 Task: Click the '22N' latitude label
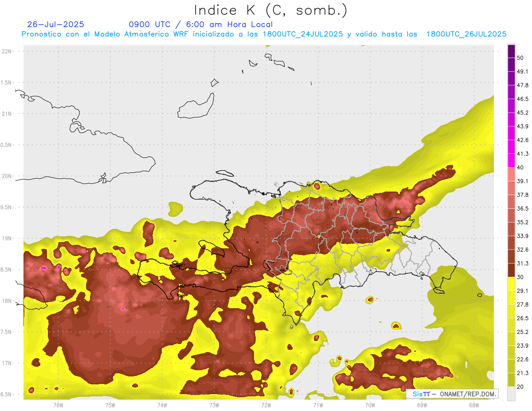click(7, 51)
